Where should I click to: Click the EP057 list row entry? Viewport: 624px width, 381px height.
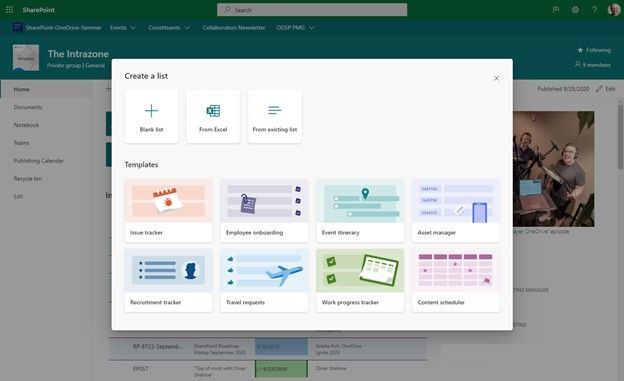(140, 369)
